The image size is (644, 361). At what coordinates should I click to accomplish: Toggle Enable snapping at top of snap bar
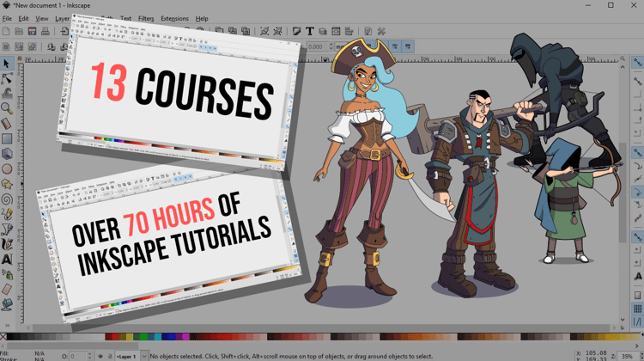(x=637, y=63)
